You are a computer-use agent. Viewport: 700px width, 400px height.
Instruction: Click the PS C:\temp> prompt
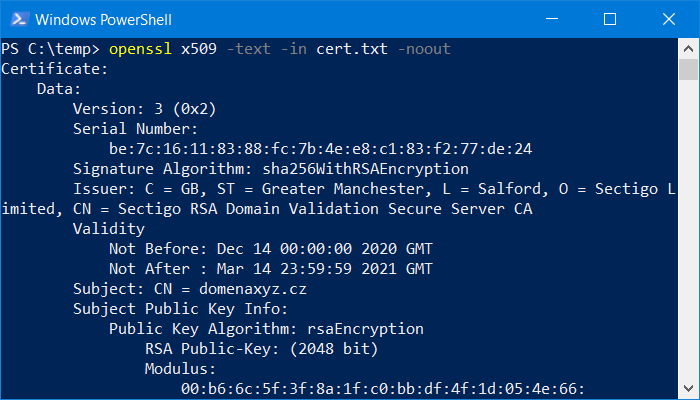[x=50, y=48]
